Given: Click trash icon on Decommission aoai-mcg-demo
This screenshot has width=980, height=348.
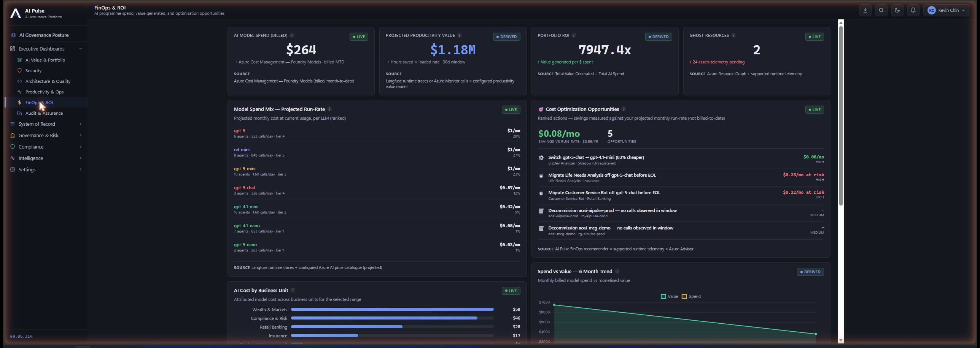Looking at the screenshot, I should tap(541, 228).
